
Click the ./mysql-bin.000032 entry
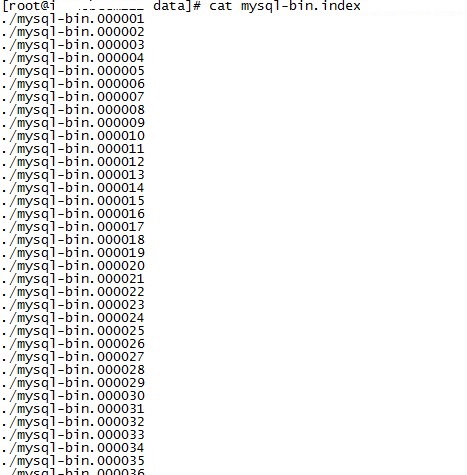pos(73,422)
